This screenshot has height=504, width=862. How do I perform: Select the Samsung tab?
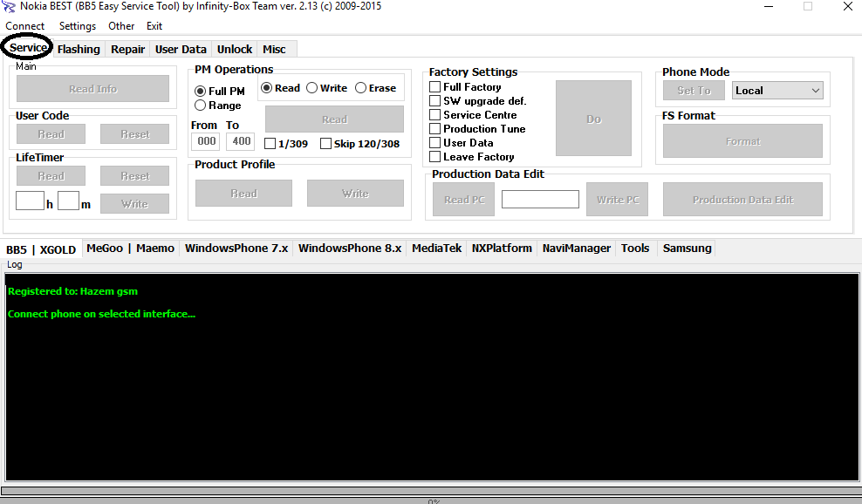[687, 249]
